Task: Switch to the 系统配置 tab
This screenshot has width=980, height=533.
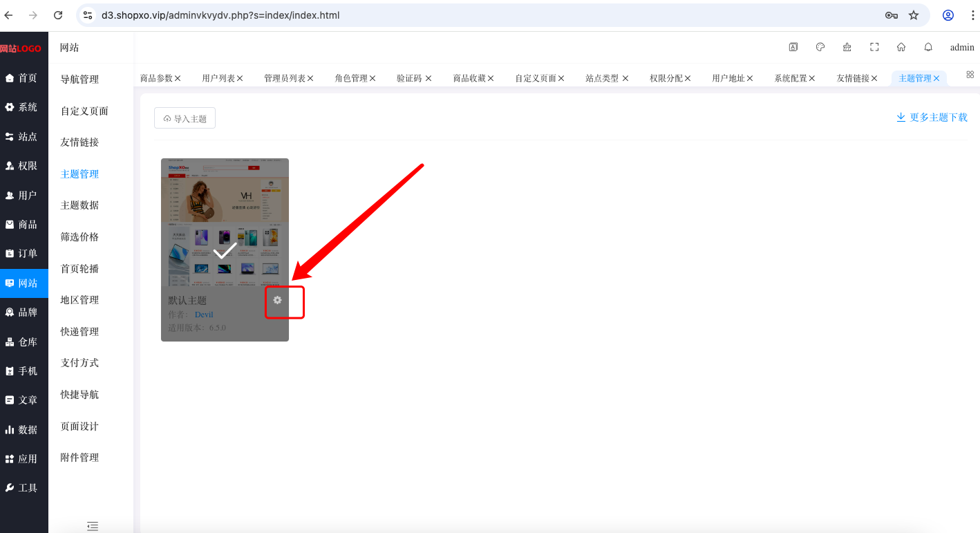Action: coord(791,79)
